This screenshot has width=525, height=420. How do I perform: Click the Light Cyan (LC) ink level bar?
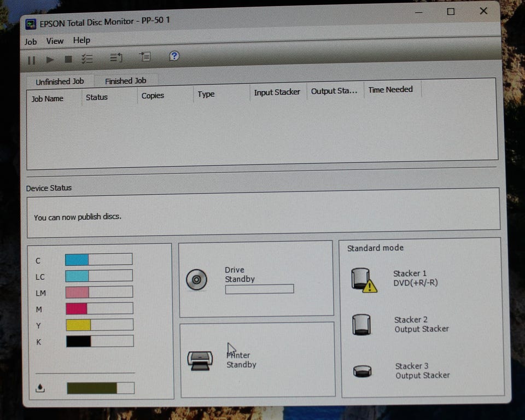coord(99,276)
